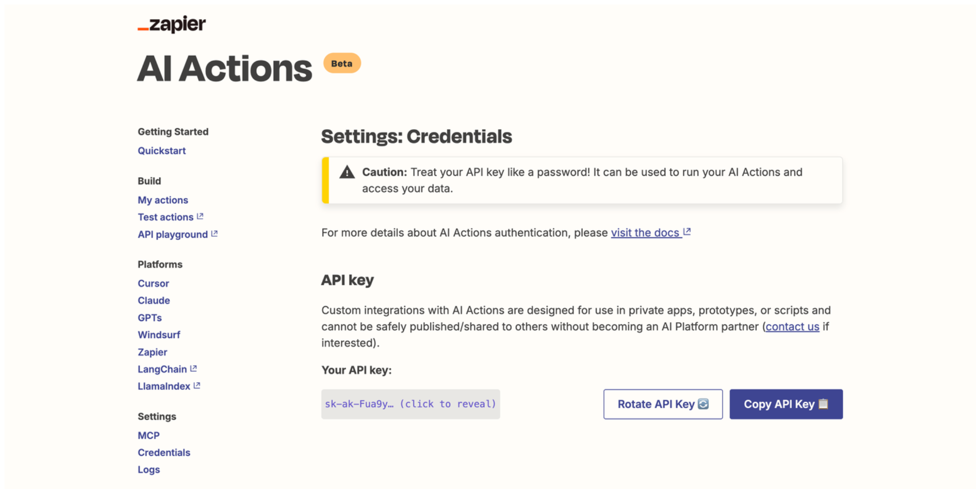
Task: Open the visit the docs link
Action: pyautogui.click(x=645, y=233)
